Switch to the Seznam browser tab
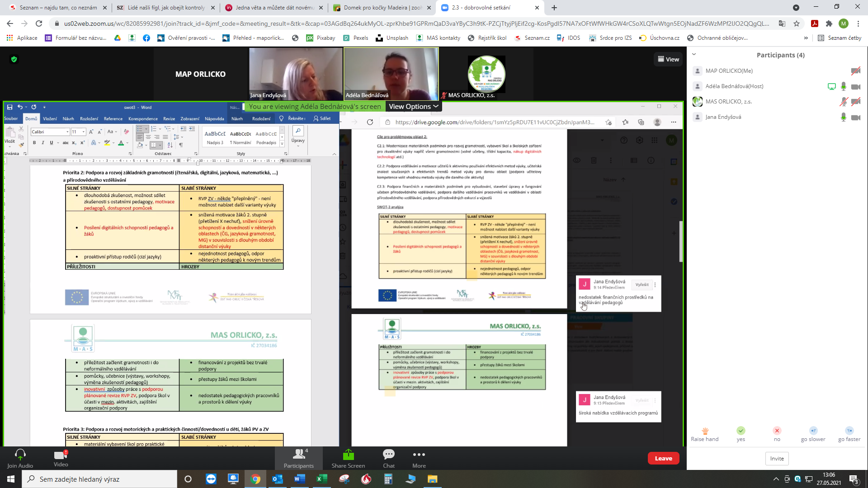Screen dimensions: 868x488 pos(58,8)
